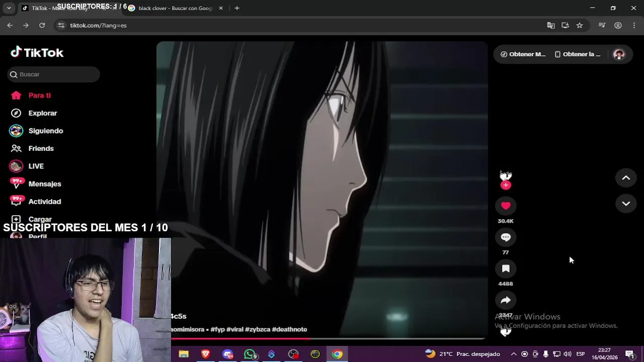This screenshot has height=362, width=644.
Task: Save the video with the bookmark icon
Action: point(506,269)
